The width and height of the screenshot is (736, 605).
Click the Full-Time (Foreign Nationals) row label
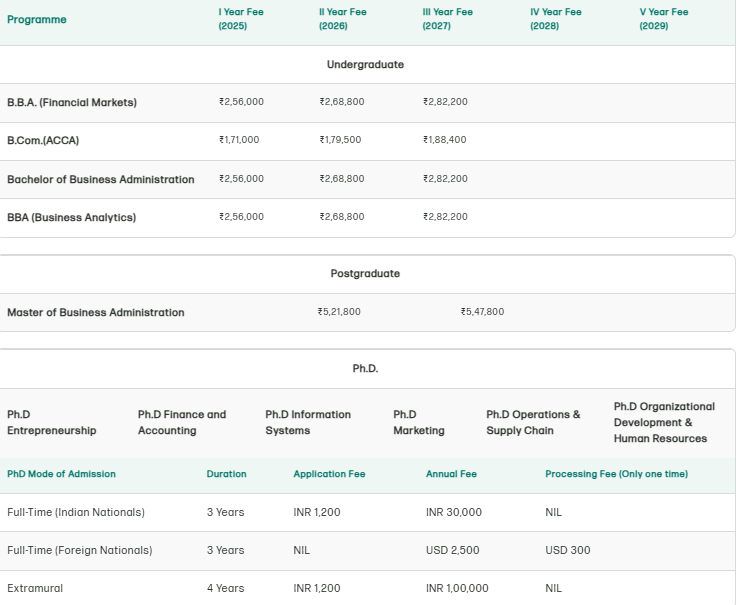pos(80,550)
